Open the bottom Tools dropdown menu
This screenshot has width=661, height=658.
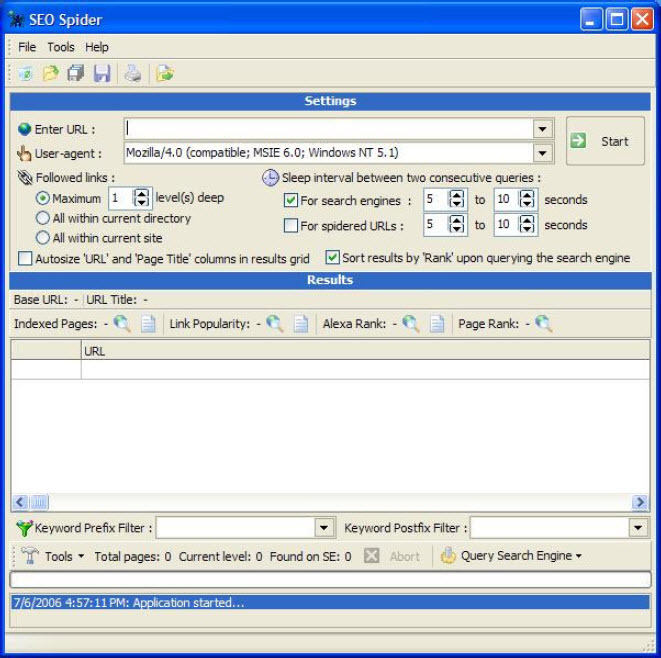pos(54,556)
